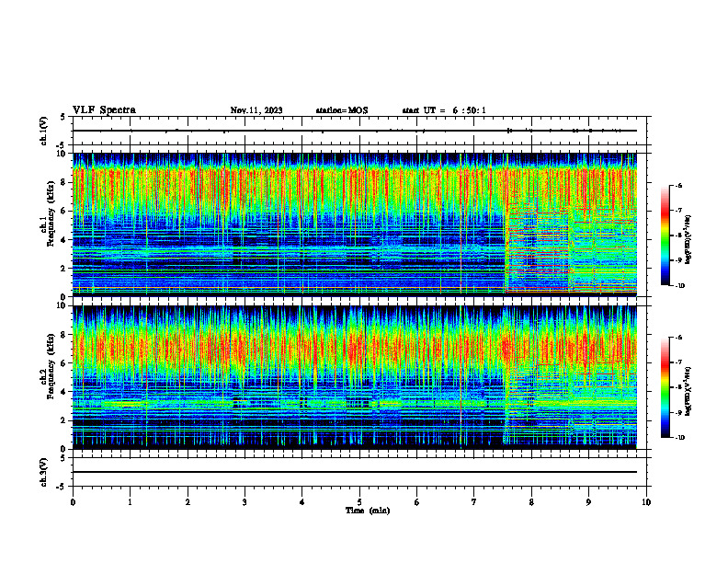728x563 pixels.
Task: Click the ch.2 spectrogram color bar
Action: pyautogui.click(x=665, y=387)
